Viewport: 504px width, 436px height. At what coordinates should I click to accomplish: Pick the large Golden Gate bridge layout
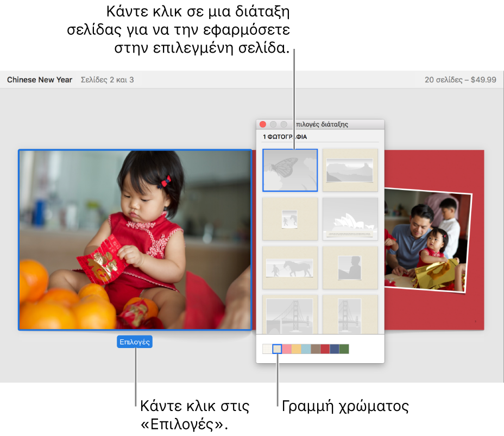click(x=290, y=314)
